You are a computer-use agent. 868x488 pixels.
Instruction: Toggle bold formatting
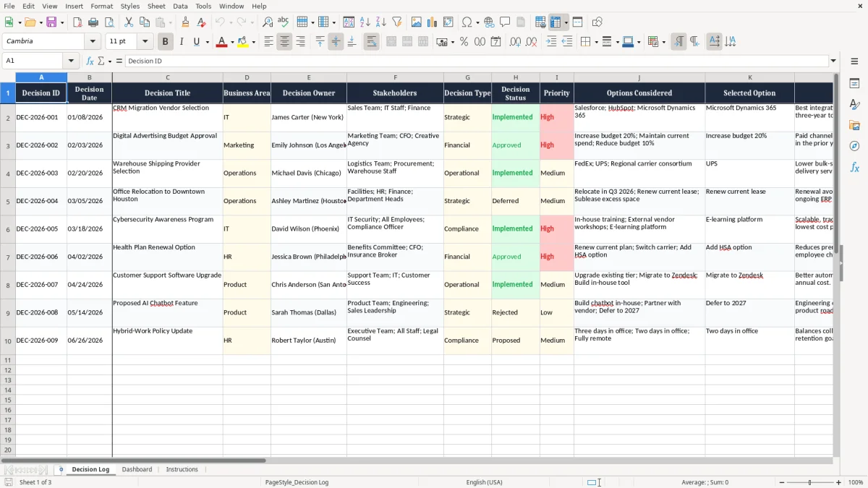[x=165, y=42]
